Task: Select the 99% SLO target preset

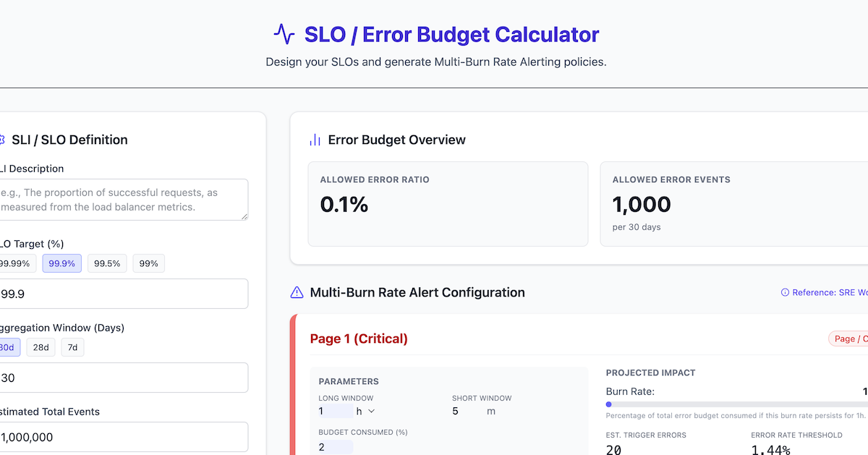Action: [148, 263]
